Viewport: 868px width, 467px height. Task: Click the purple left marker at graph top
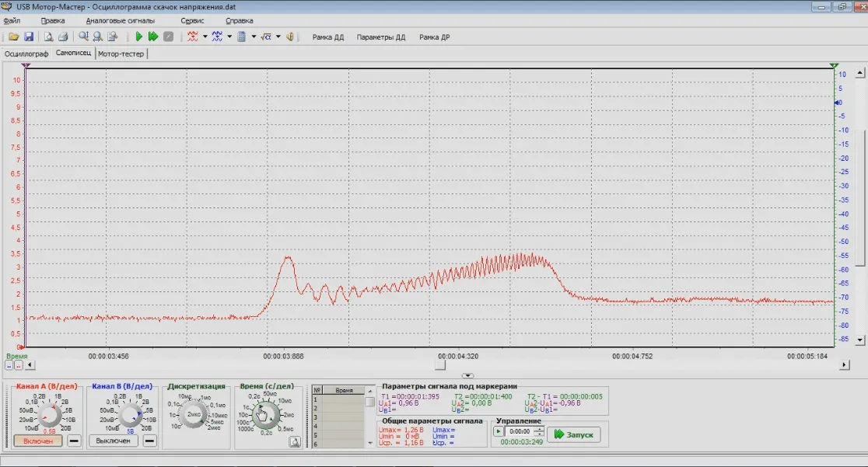tap(26, 66)
